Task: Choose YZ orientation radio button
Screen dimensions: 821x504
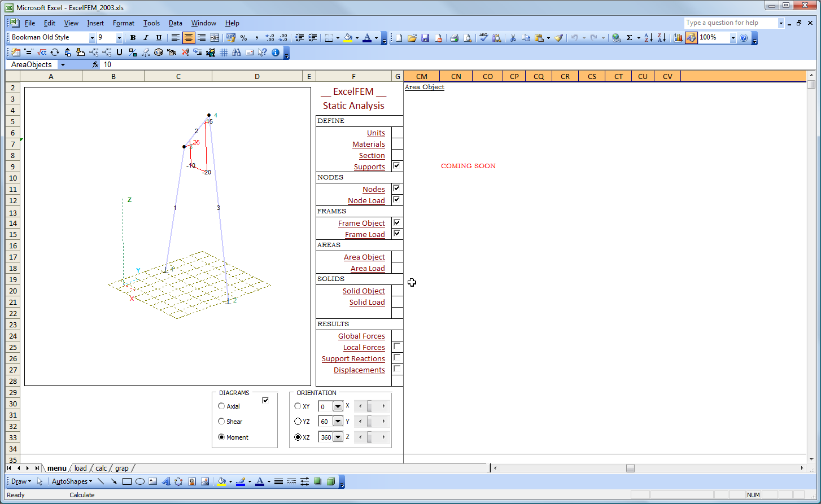Action: tap(298, 422)
